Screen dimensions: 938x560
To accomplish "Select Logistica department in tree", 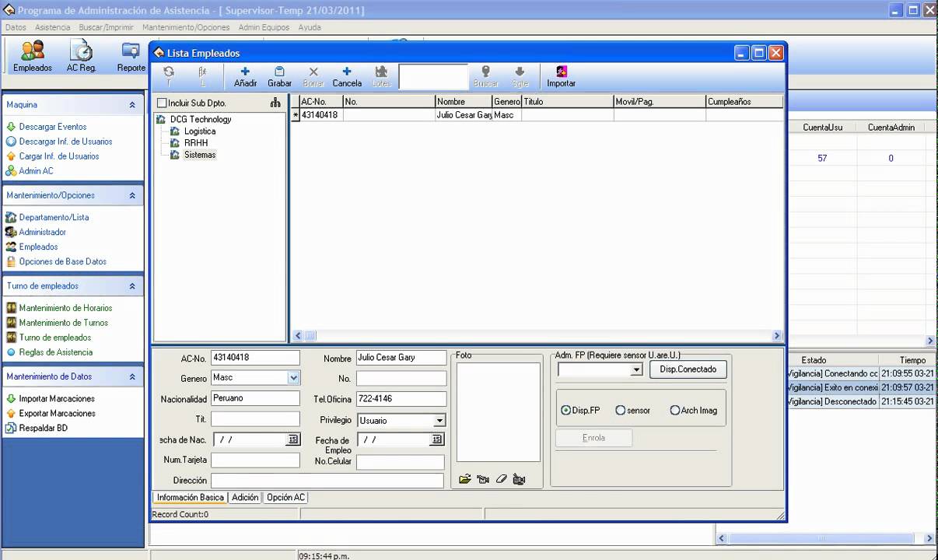I will click(x=200, y=131).
